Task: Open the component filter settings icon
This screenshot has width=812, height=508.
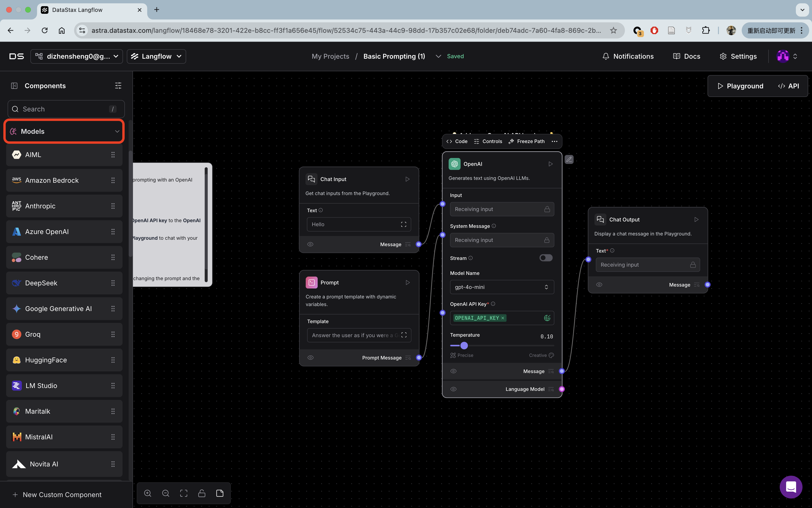Action: (x=118, y=86)
